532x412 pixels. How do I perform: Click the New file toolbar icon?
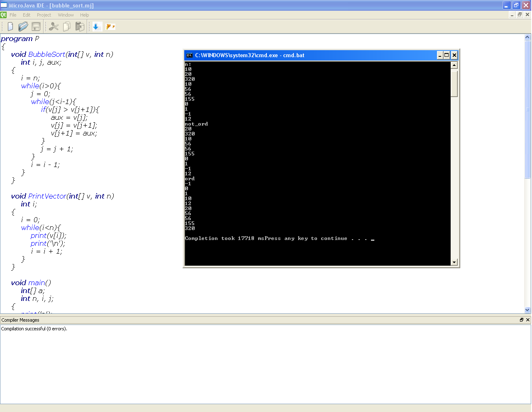(x=10, y=27)
